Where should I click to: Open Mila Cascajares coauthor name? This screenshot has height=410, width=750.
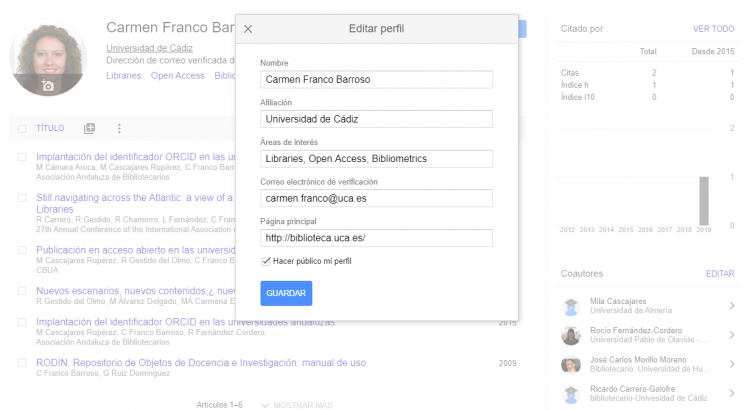point(618,301)
